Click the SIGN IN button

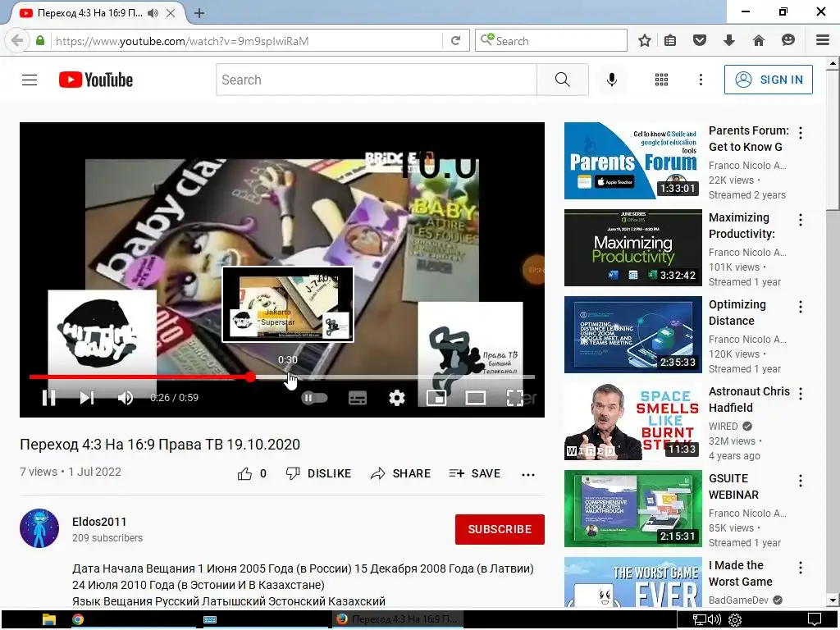[x=768, y=80]
